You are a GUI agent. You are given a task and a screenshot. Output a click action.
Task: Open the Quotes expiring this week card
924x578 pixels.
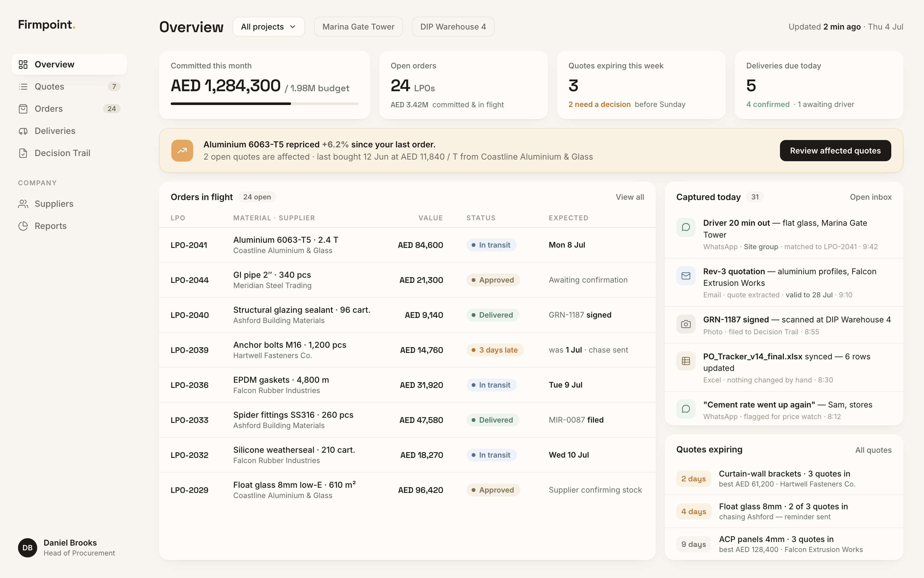coord(641,85)
